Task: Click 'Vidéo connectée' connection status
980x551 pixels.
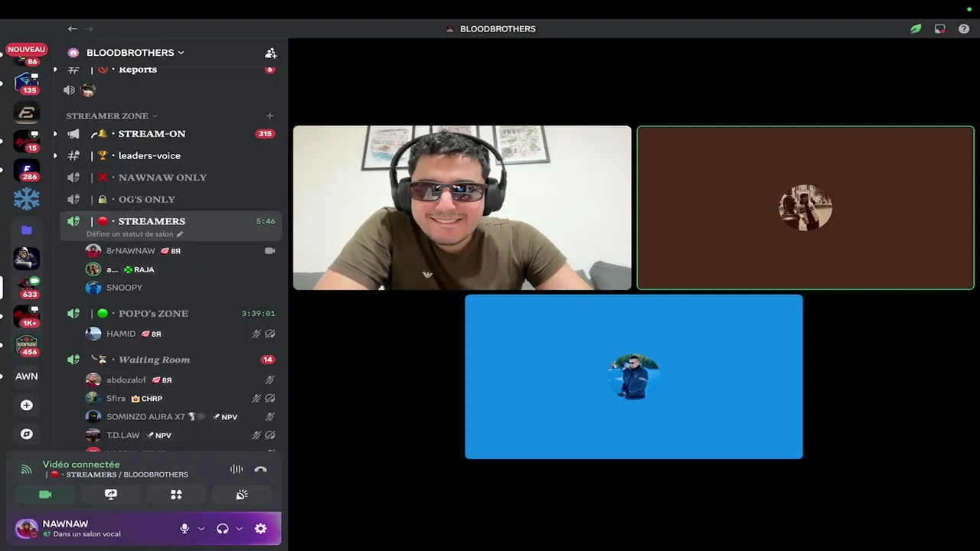Action: [81, 465]
